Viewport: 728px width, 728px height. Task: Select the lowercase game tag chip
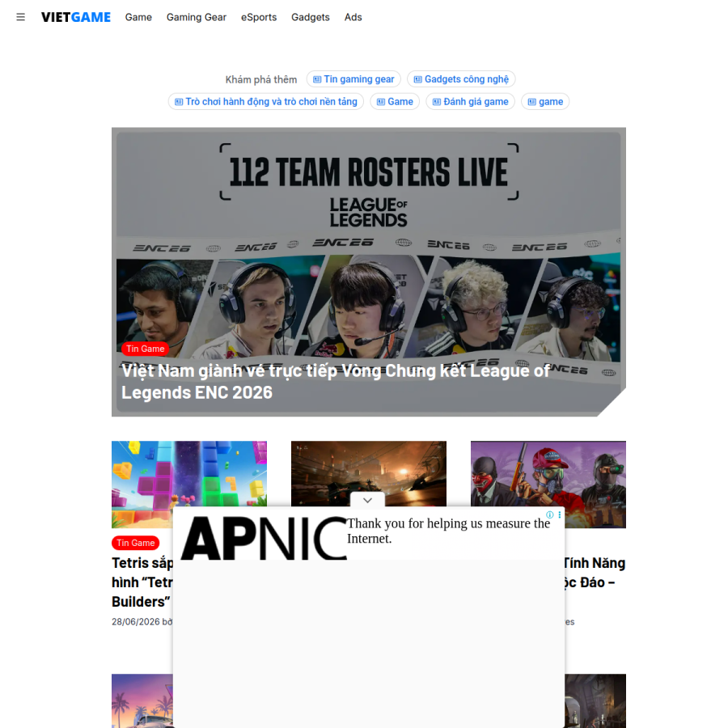(545, 101)
